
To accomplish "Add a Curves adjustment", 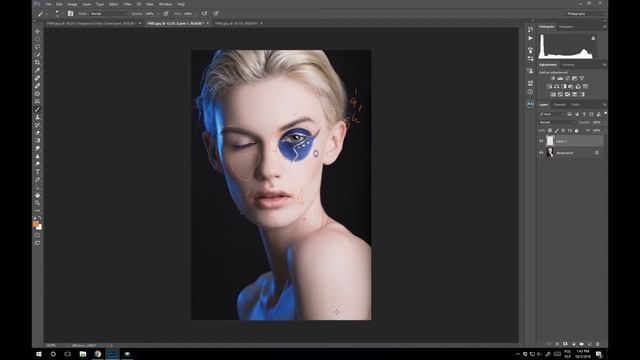I will coord(568,78).
